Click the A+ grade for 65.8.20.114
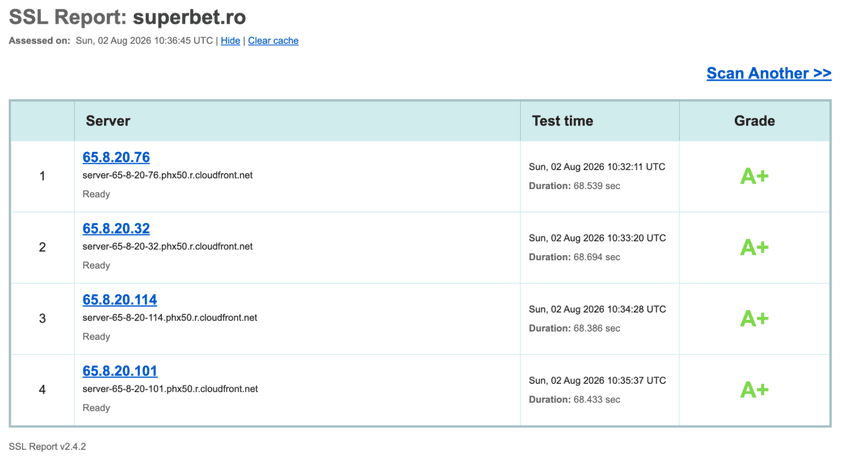 tap(754, 319)
